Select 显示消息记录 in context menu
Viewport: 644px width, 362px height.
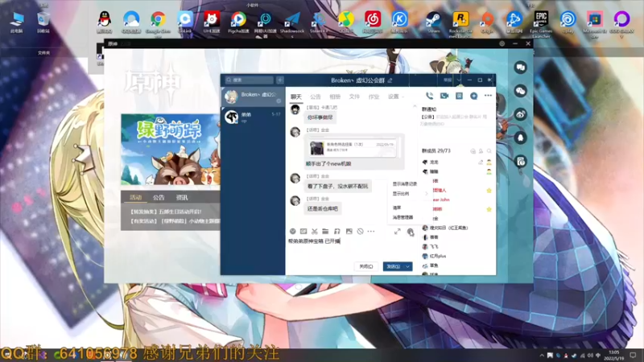tap(405, 184)
